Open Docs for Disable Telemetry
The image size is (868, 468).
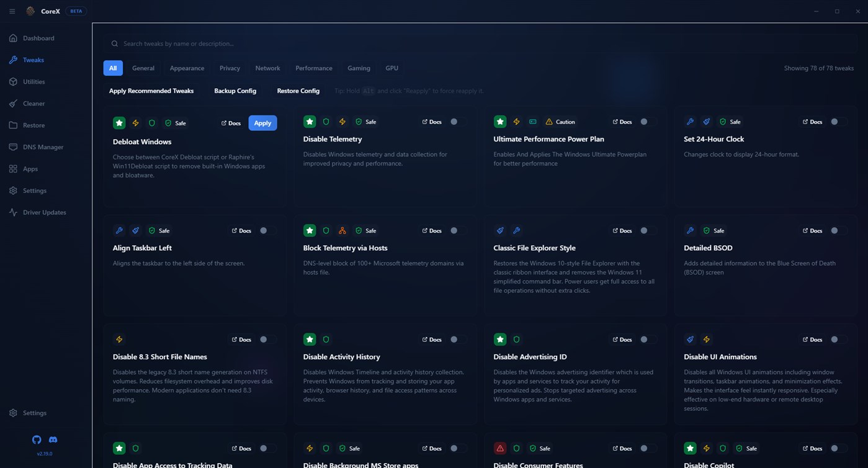(x=432, y=122)
